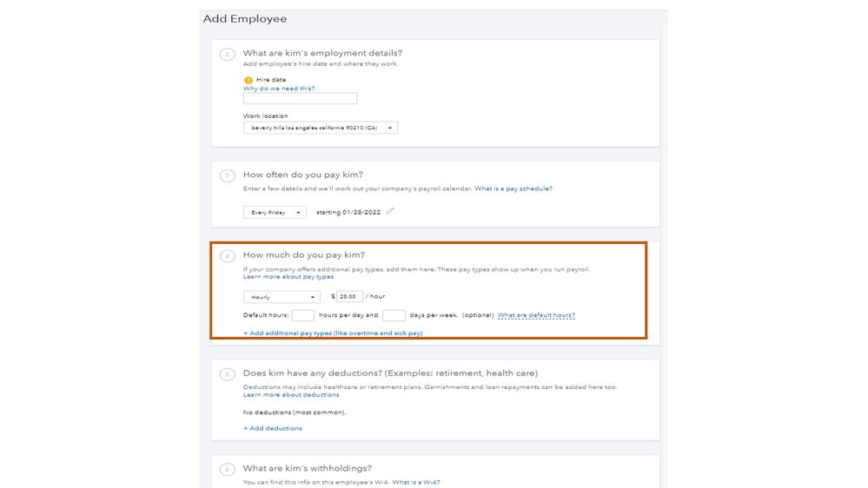Click the pencil icon to edit start date
Viewport: 868px width, 488px height.
pyautogui.click(x=390, y=211)
